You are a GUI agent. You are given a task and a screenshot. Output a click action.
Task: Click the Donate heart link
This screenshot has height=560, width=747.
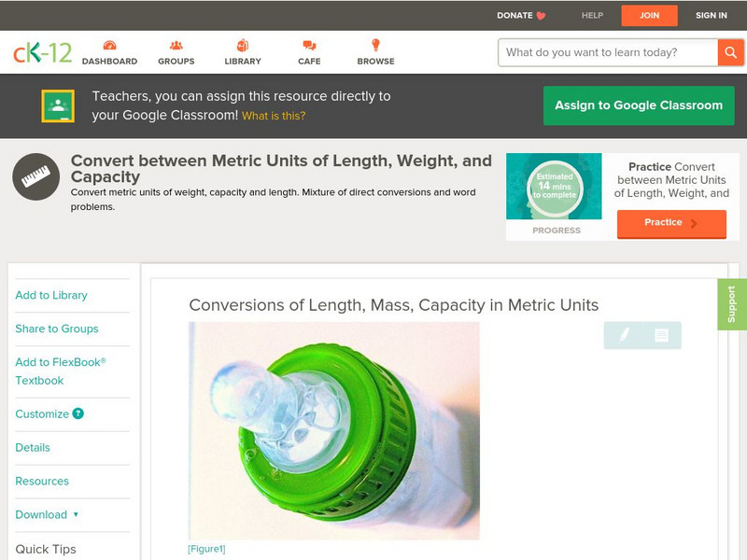coord(521,15)
